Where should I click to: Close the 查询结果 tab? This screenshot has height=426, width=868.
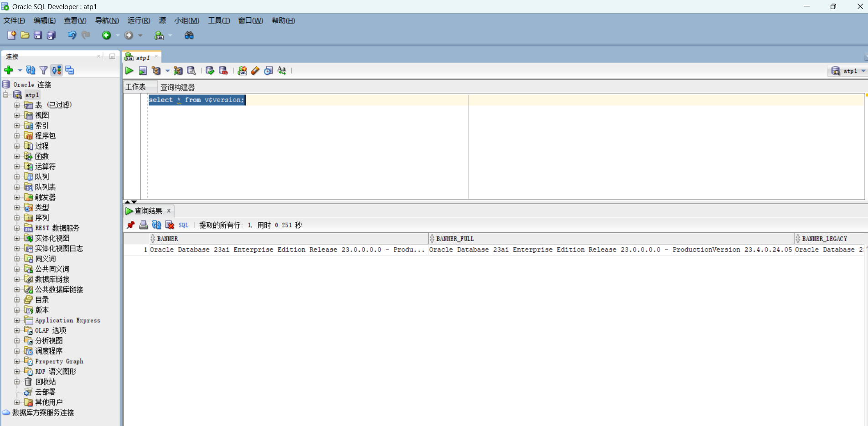pos(169,210)
